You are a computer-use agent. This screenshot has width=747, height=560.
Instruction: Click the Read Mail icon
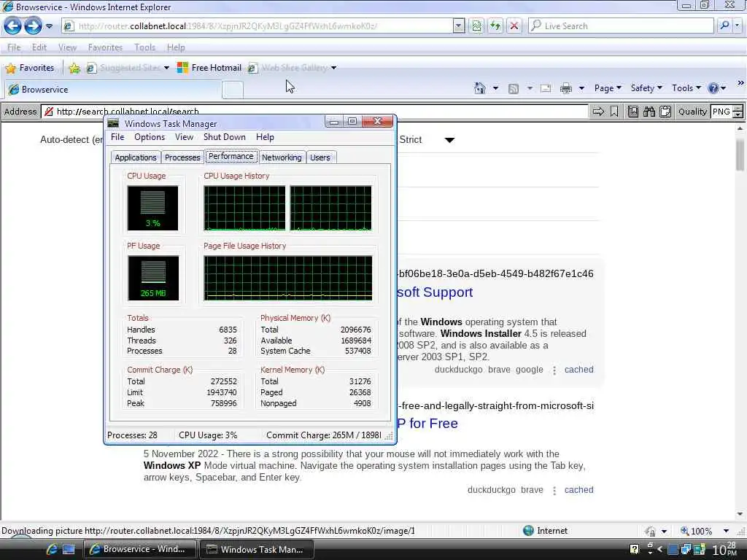coord(546,88)
